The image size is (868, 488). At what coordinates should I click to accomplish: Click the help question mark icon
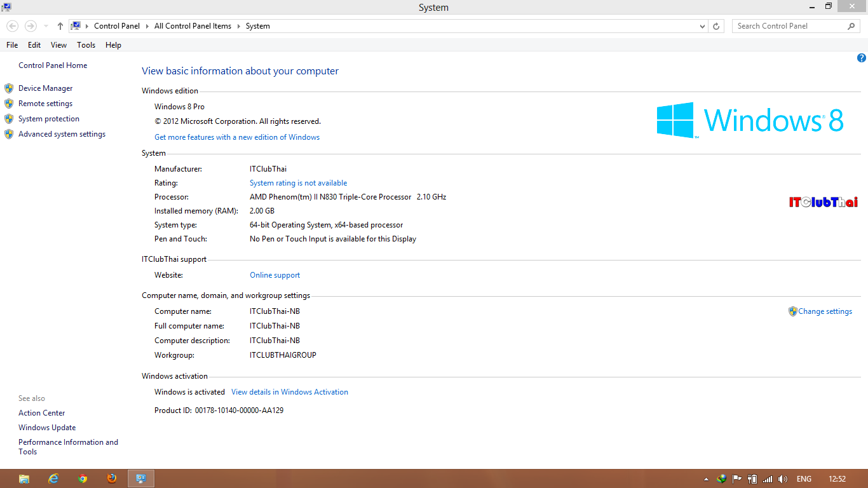pyautogui.click(x=862, y=58)
